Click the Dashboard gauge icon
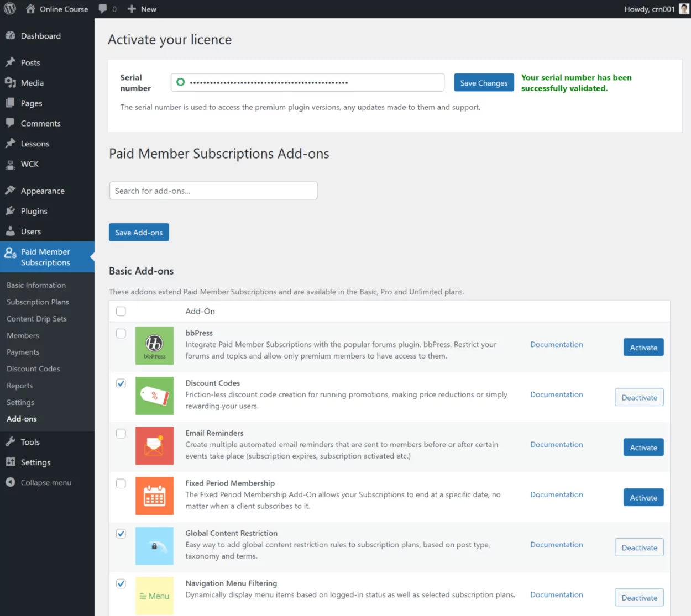691x616 pixels. coord(10,35)
